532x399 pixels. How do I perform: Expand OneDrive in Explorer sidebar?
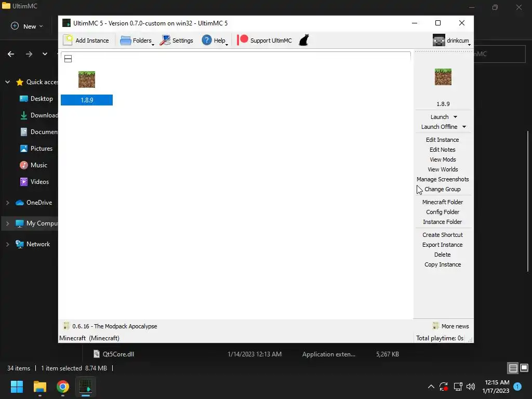point(7,203)
